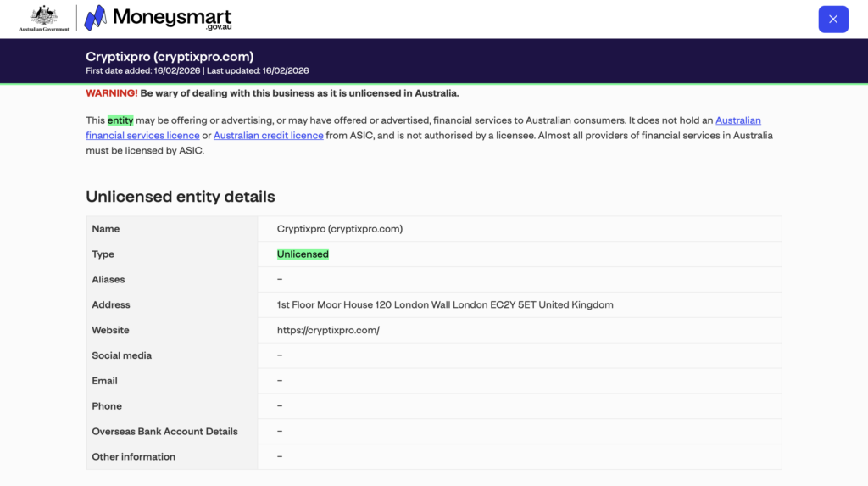This screenshot has height=486, width=868.
Task: Click the highlighted word entity
Action: [120, 120]
